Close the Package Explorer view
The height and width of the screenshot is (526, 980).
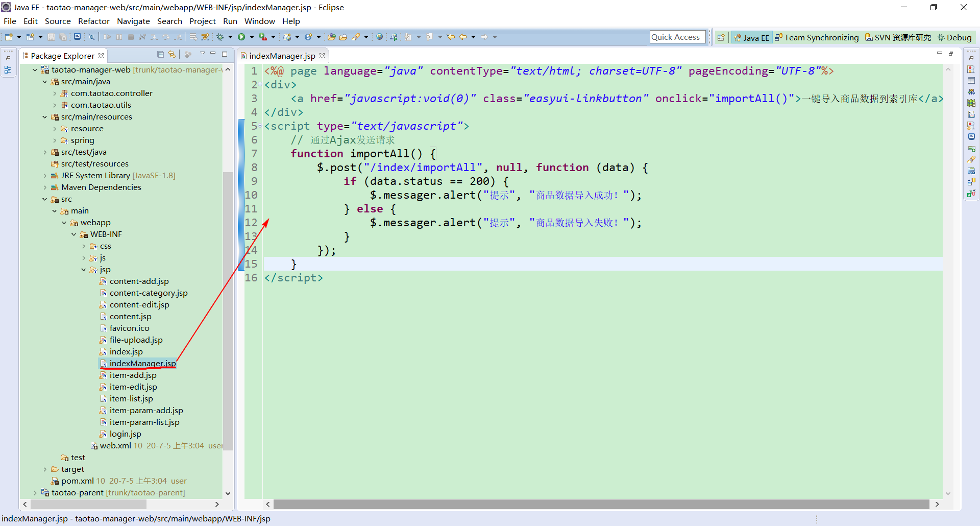click(x=101, y=56)
